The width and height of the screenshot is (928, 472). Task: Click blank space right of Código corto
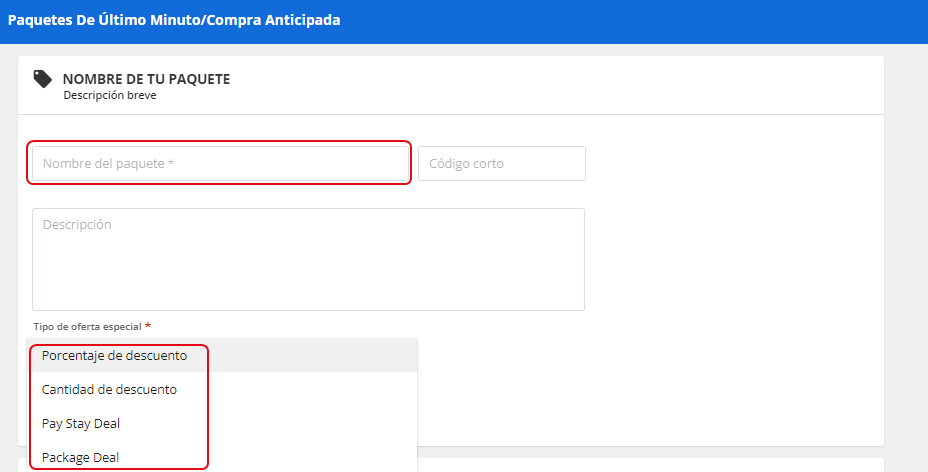734,163
